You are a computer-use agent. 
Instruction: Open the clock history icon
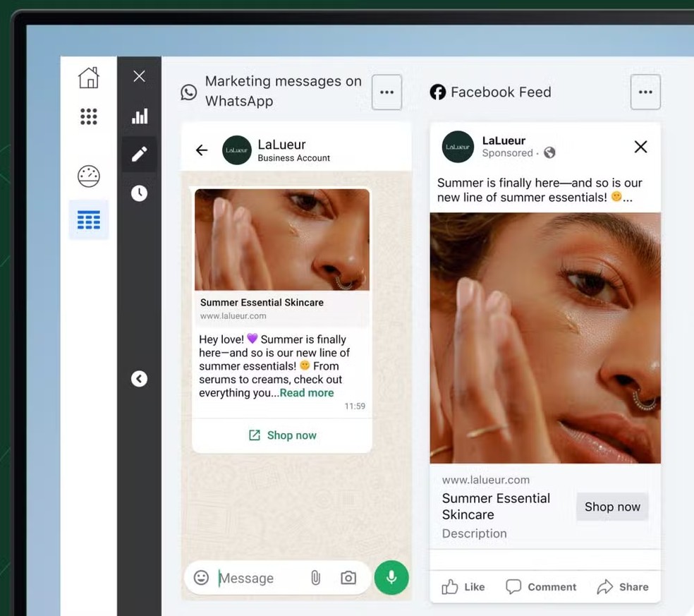point(139,193)
